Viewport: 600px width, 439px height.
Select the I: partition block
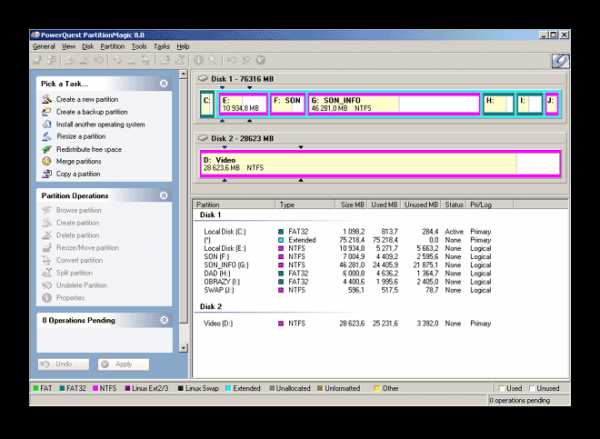pyautogui.click(x=530, y=104)
